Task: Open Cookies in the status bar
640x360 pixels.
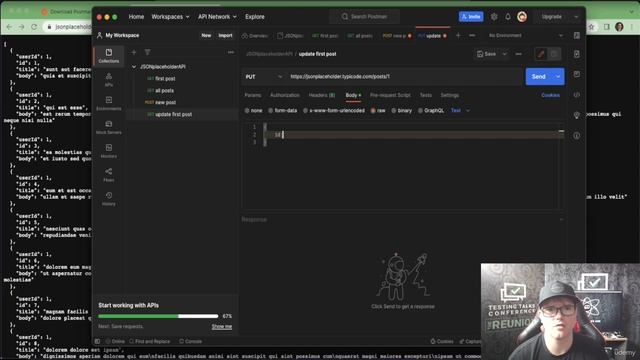Action: click(x=442, y=341)
